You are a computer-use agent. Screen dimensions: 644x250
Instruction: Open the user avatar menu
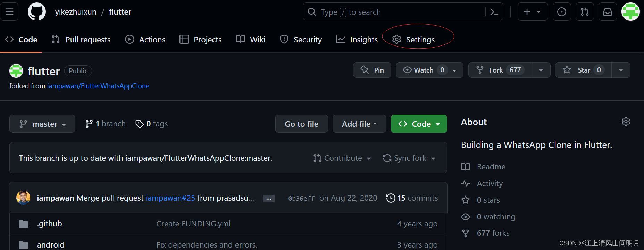coord(630,12)
